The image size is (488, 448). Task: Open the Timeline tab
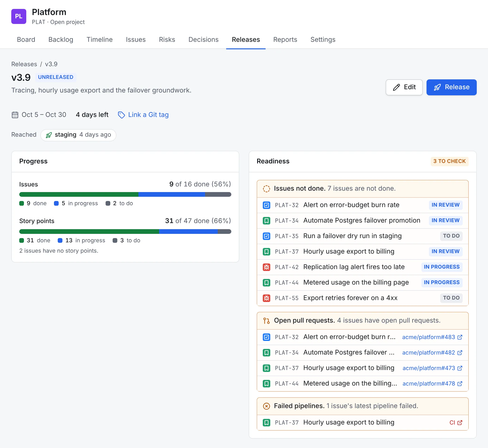(x=99, y=39)
